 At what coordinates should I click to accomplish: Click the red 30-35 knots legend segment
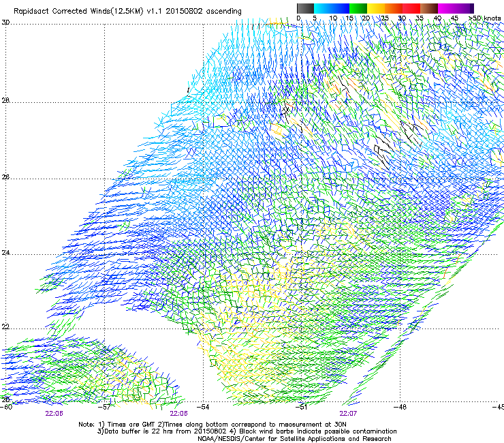pyautogui.click(x=411, y=8)
